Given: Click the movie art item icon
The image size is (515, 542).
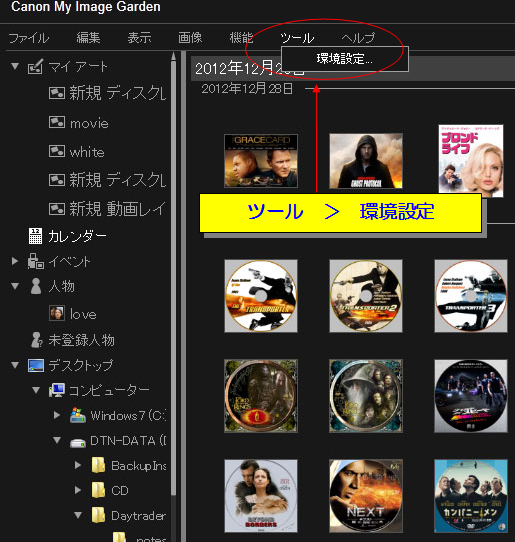Looking at the screenshot, I should [x=57, y=122].
